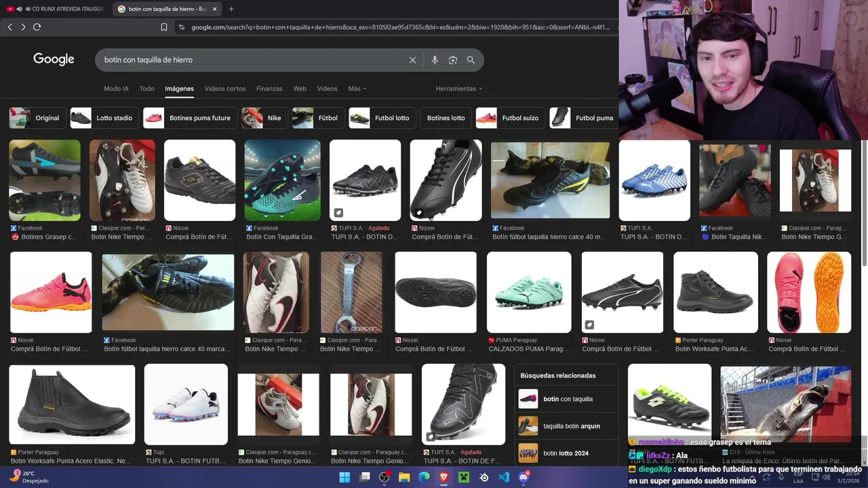Switch to the CD RUNX ATREVIDA ITAUGUA tab
The width and height of the screenshot is (868, 488).
click(x=56, y=9)
